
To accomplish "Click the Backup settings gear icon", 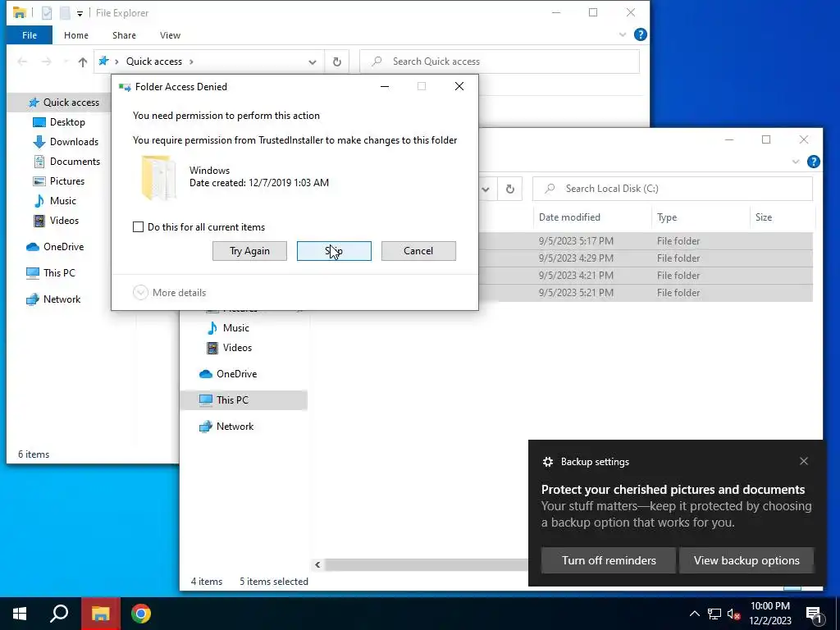I will coord(547,462).
